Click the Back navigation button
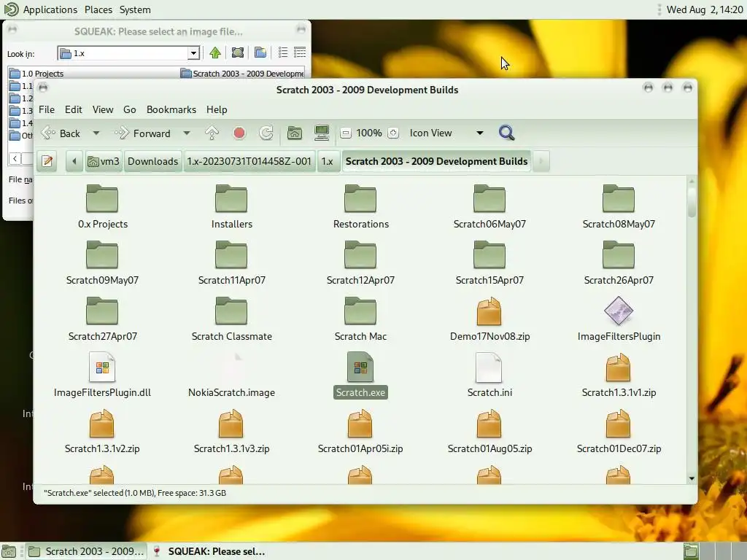The height and width of the screenshot is (560, 747). [x=61, y=133]
